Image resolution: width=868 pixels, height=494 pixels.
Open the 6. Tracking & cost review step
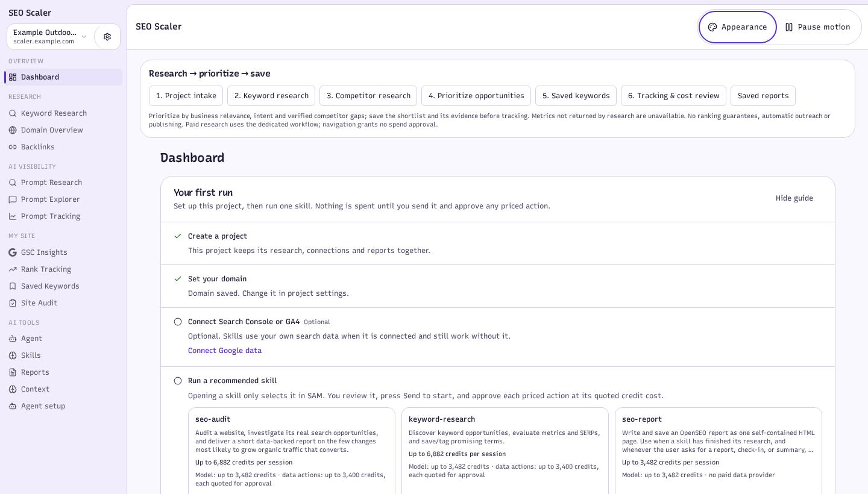click(x=673, y=96)
